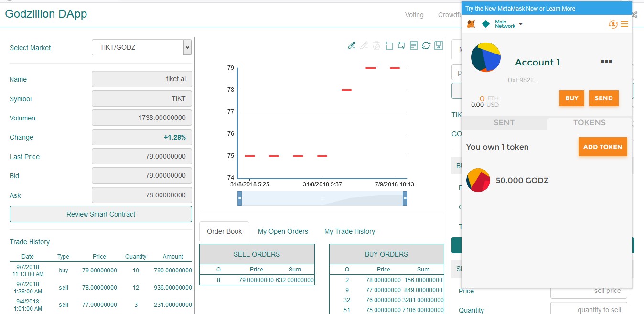This screenshot has height=314, width=644.
Task: Open Account 1 three-dots options
Action: (606, 62)
